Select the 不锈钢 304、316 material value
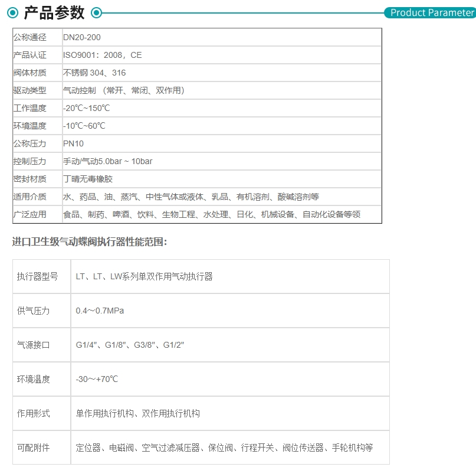 pos(94,73)
